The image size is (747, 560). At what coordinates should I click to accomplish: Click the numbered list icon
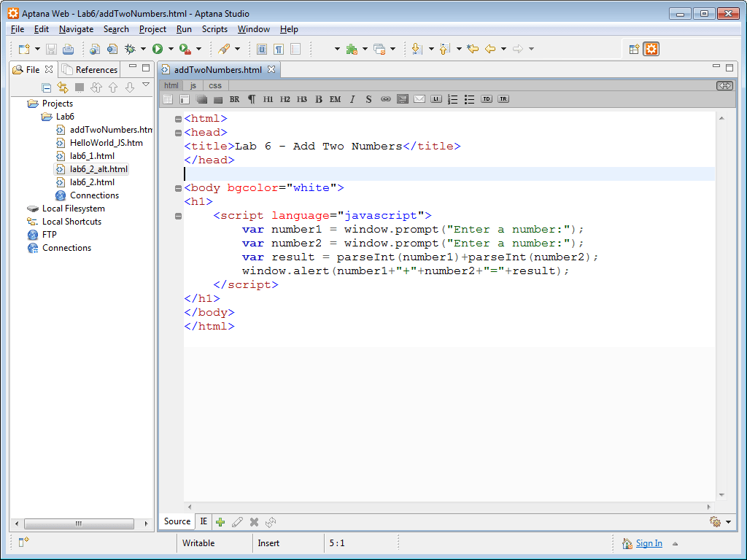click(451, 99)
